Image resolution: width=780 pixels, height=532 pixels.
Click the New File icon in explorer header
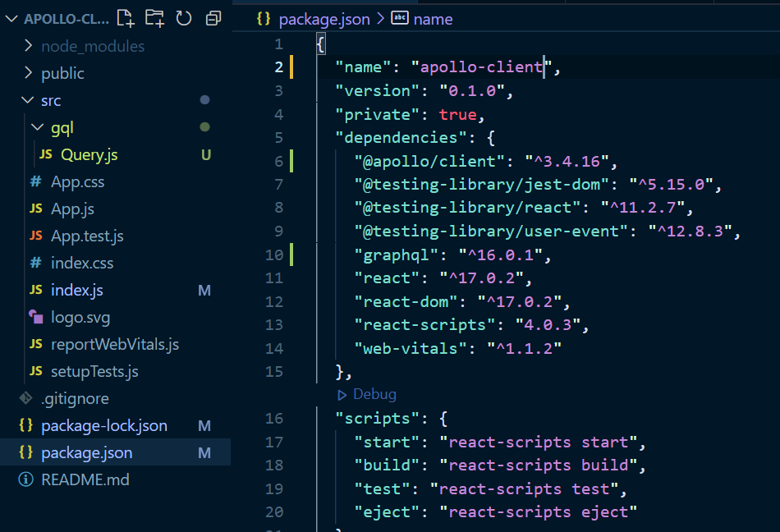(x=126, y=18)
